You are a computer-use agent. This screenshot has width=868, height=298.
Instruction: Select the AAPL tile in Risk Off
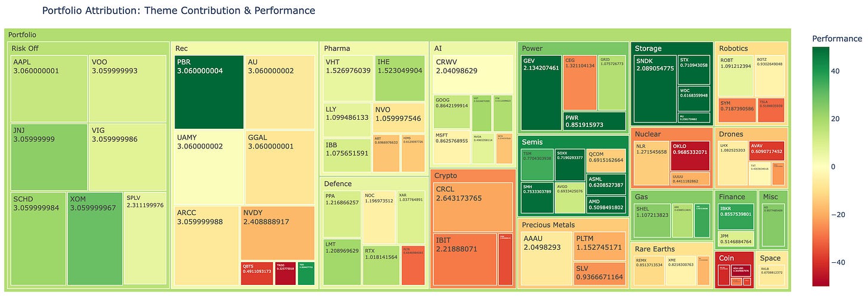pyautogui.click(x=49, y=89)
